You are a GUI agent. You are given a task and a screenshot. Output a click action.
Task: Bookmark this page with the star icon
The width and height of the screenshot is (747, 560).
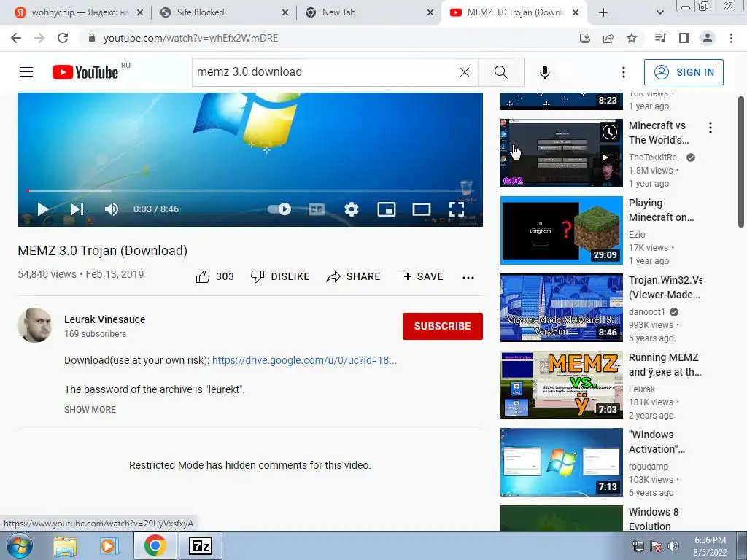[x=632, y=38]
